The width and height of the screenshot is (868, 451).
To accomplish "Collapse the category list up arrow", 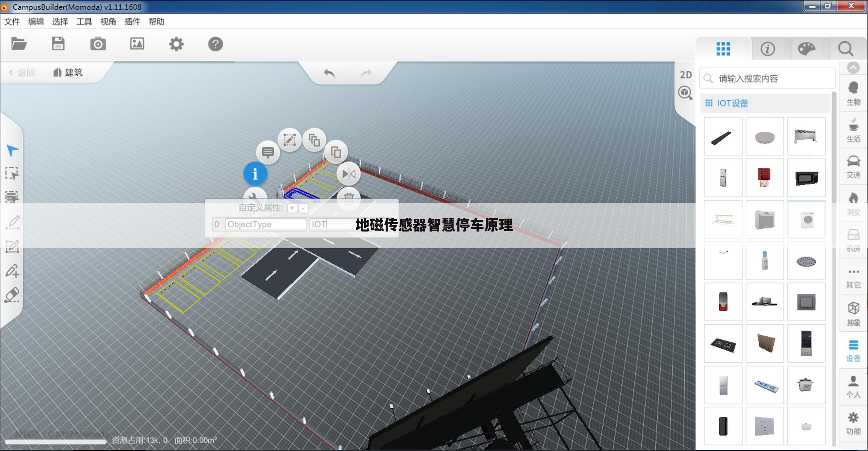I will [853, 68].
